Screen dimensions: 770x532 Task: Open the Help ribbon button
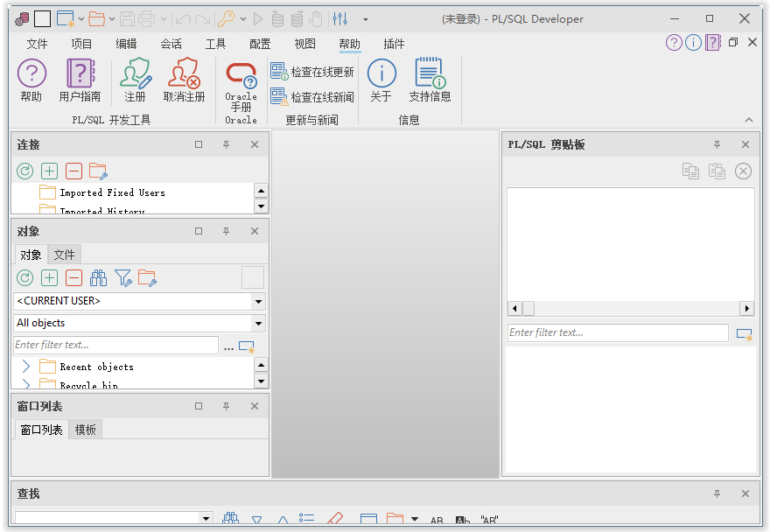(x=31, y=80)
